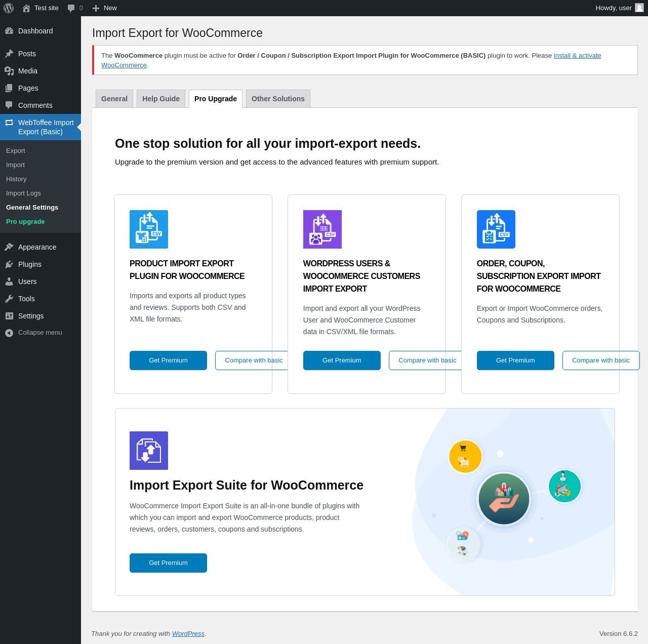The height and width of the screenshot is (644, 648).
Task: Get Premium for Order, Coupon, Subscription plugin
Action: [515, 360]
